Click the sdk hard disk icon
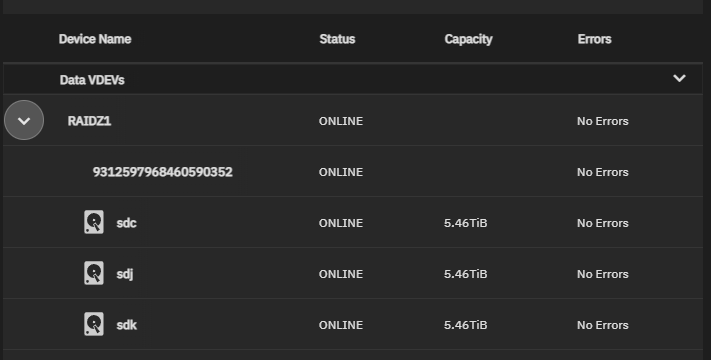The height and width of the screenshot is (360, 711). (94, 324)
